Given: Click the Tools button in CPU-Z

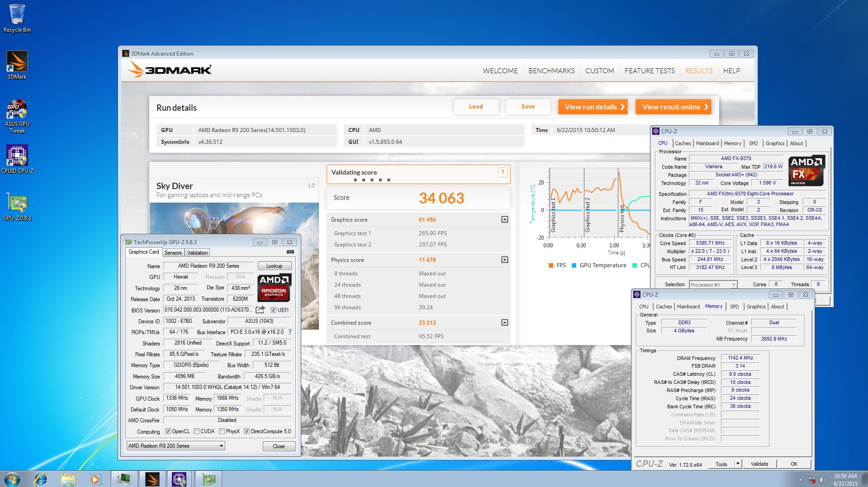Looking at the screenshot, I should (721, 464).
